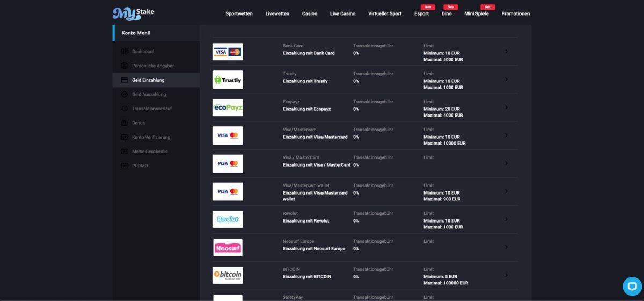Go to Dashboard in Konto Menü
Viewport: 644px width, 301px height.
[143, 52]
